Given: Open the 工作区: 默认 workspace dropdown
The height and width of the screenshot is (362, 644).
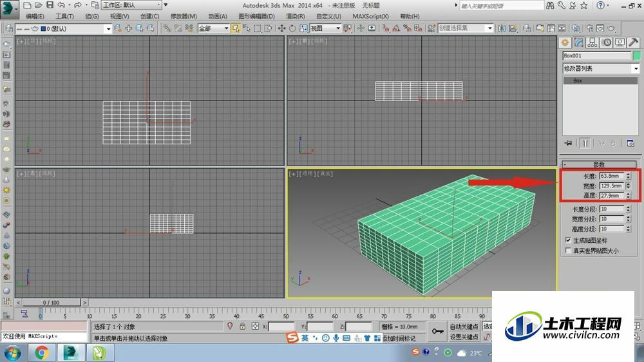Looking at the screenshot, I should (131, 5).
